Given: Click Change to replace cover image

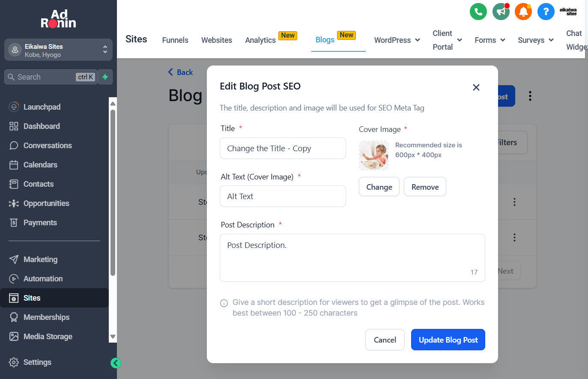Looking at the screenshot, I should (379, 187).
